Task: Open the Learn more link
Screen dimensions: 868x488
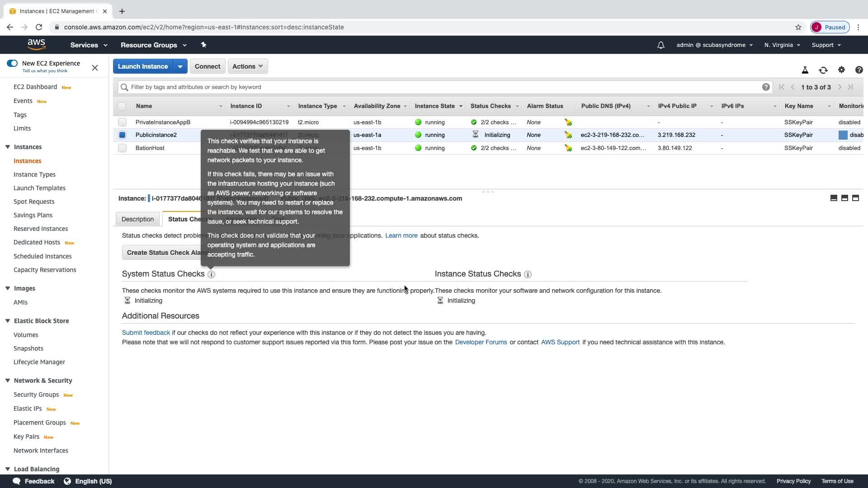Action: point(401,235)
